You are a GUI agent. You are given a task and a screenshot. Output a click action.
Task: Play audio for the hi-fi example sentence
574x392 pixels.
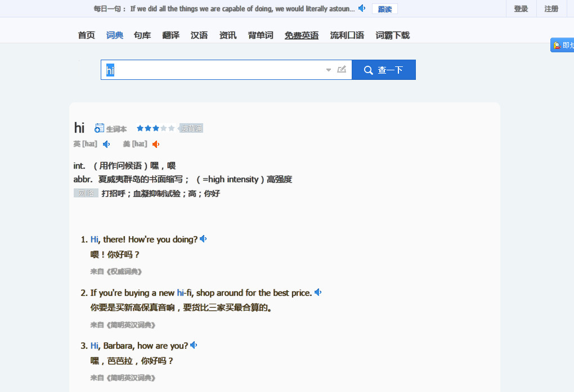(318, 292)
